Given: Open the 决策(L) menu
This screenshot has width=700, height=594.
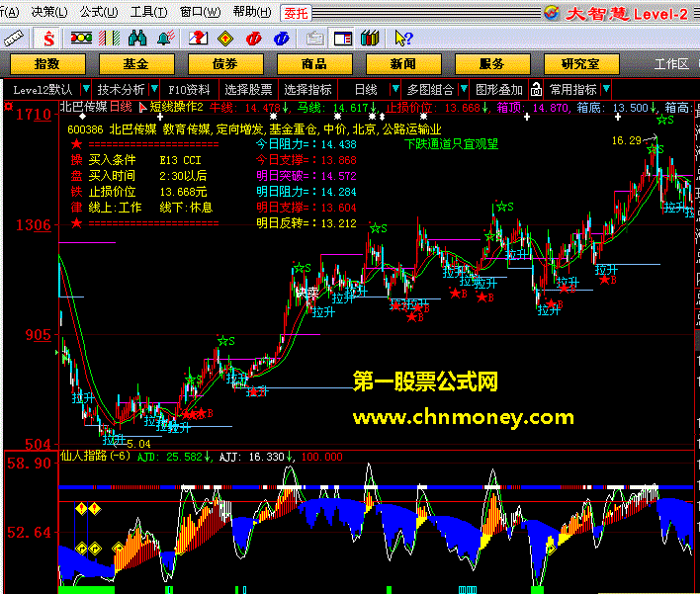Looking at the screenshot, I should tap(49, 12).
